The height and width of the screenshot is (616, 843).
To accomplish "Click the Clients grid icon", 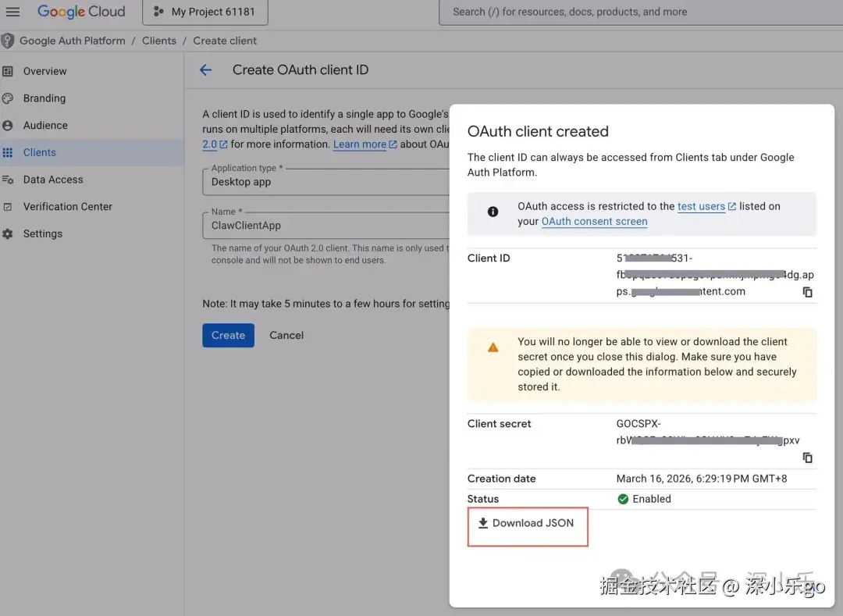I will click(x=8, y=153).
